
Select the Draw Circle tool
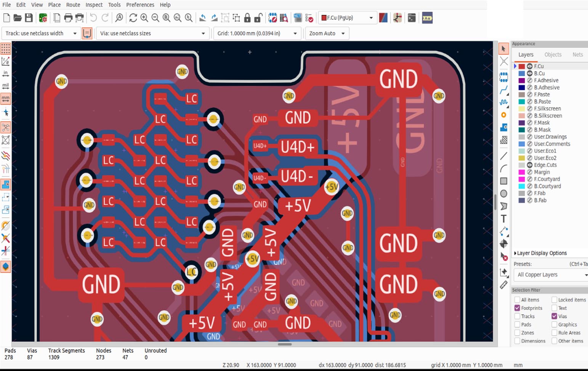pyautogui.click(x=504, y=194)
